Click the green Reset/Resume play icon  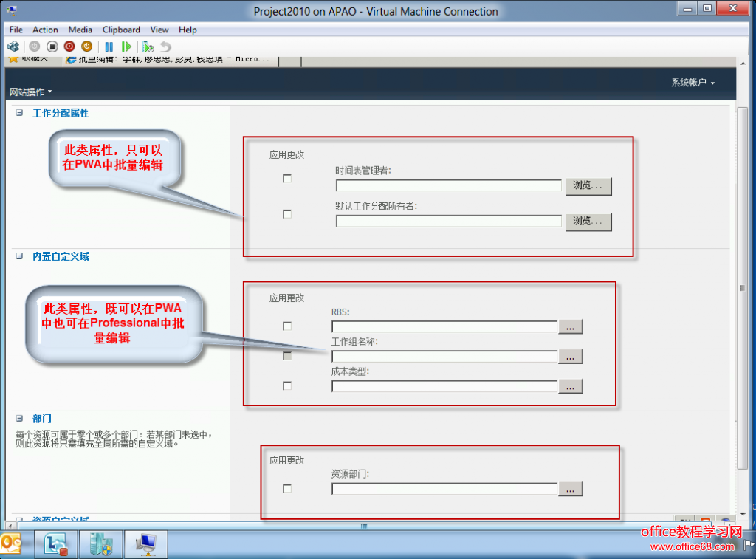[126, 47]
